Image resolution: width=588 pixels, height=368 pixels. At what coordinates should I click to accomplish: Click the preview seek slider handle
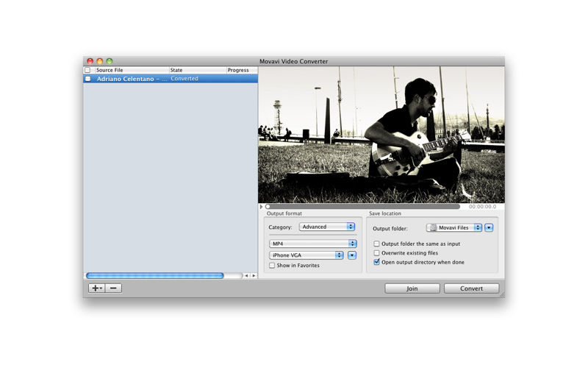[268, 207]
